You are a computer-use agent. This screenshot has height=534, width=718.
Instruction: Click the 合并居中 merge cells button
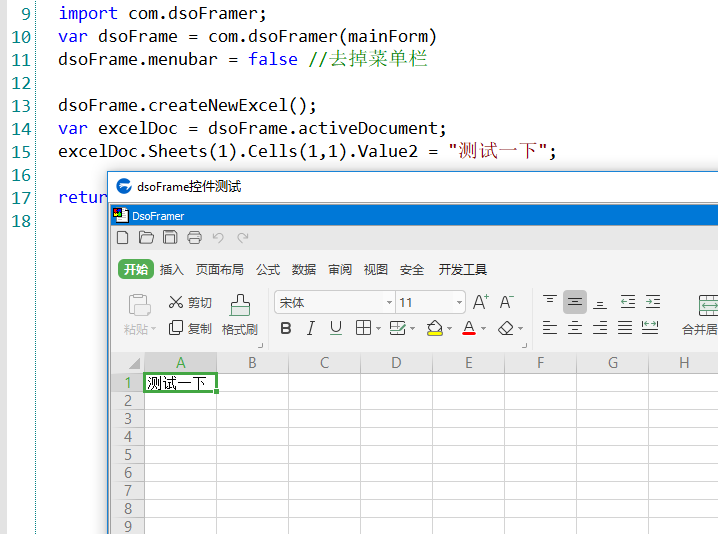(x=703, y=314)
